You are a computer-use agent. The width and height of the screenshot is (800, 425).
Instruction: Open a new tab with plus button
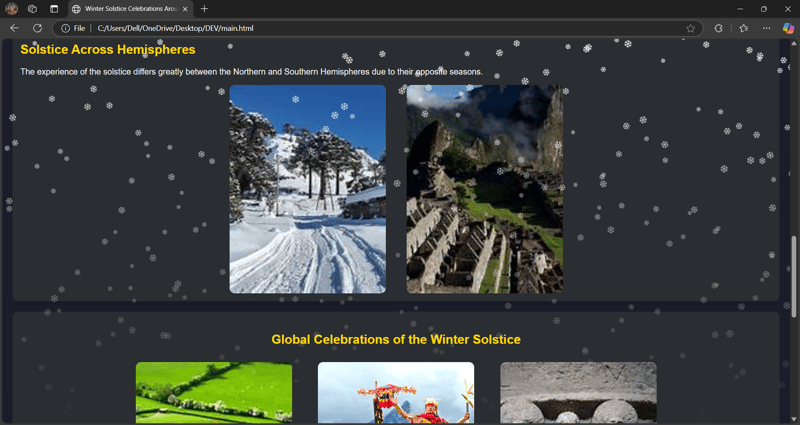205,9
